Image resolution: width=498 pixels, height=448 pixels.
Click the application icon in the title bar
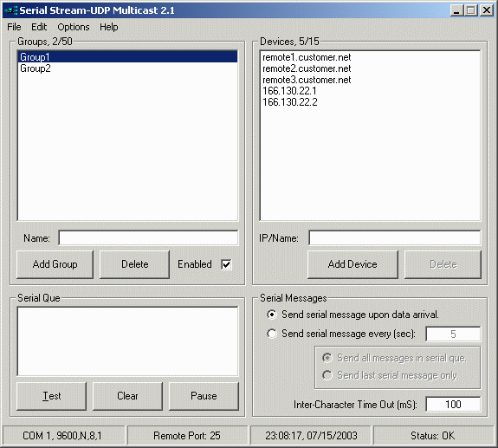click(x=10, y=10)
